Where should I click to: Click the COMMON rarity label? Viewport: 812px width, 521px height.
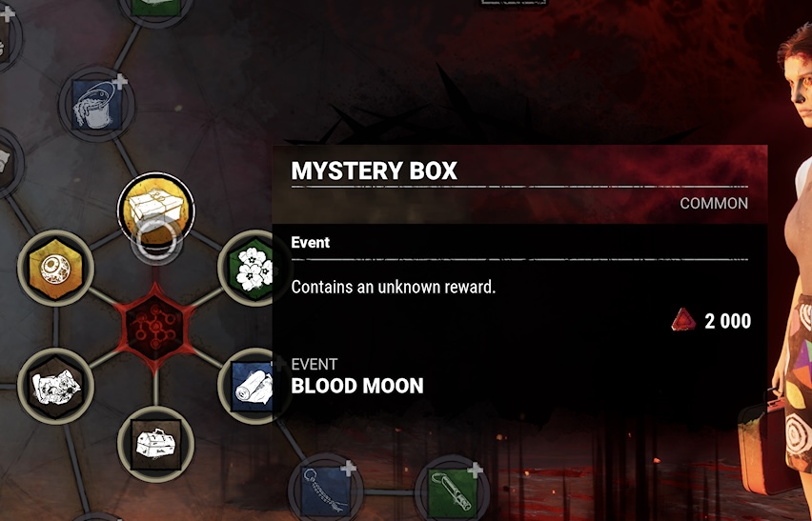714,203
